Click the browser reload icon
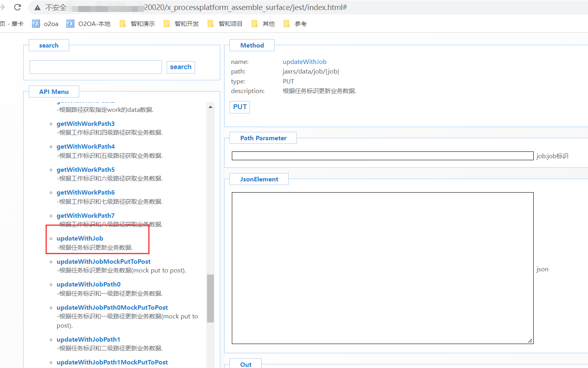588x368 pixels. coord(17,7)
